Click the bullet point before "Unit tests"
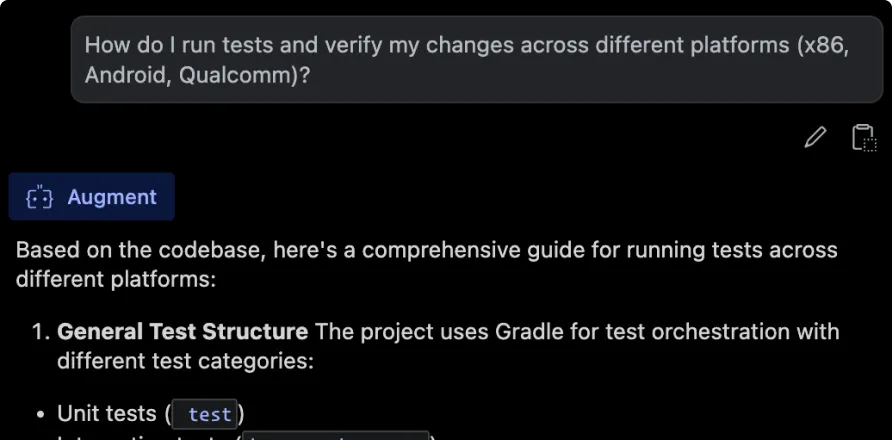 (x=38, y=414)
